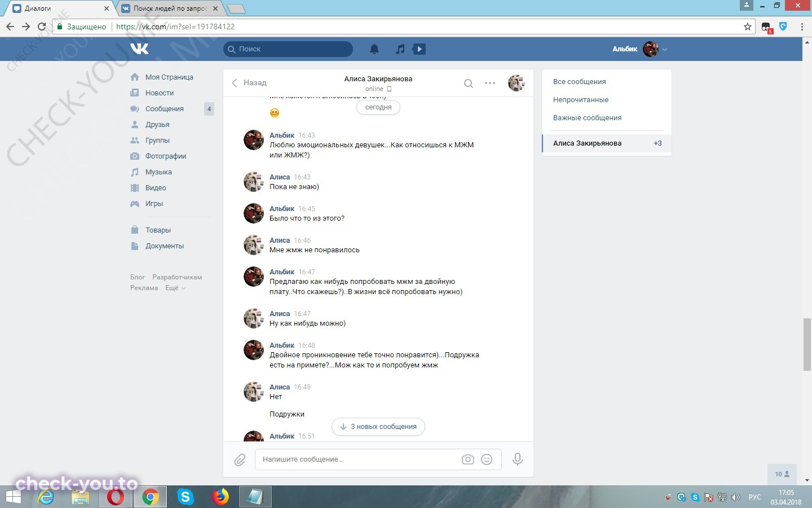Close the Поиск людей browser tab
Image resolution: width=812 pixels, height=508 pixels.
(215, 8)
